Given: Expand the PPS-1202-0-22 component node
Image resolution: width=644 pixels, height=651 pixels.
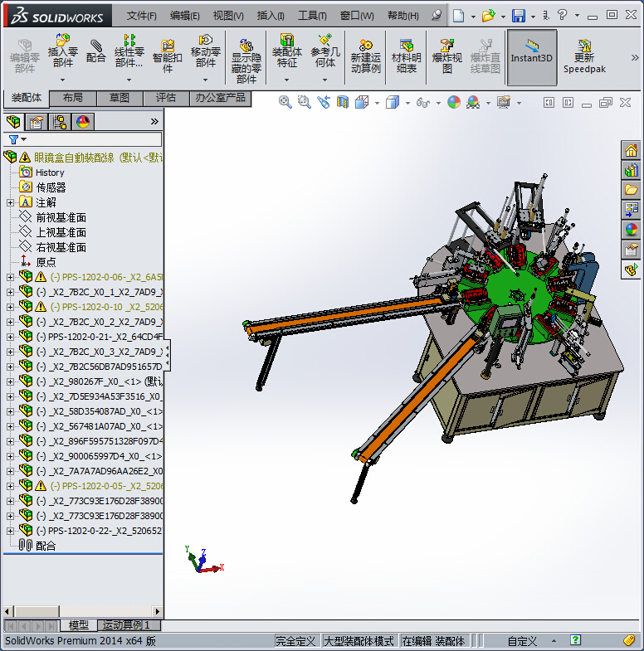Looking at the screenshot, I should (x=11, y=531).
